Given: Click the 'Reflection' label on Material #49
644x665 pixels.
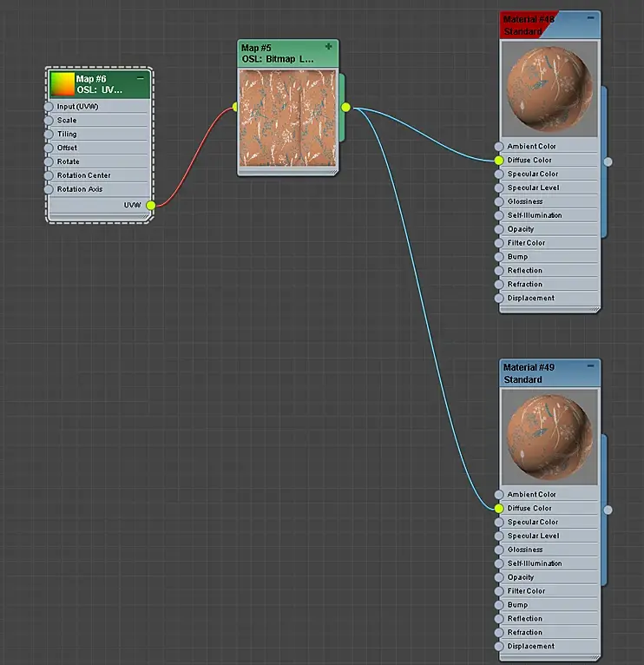Looking at the screenshot, I should click(524, 618).
